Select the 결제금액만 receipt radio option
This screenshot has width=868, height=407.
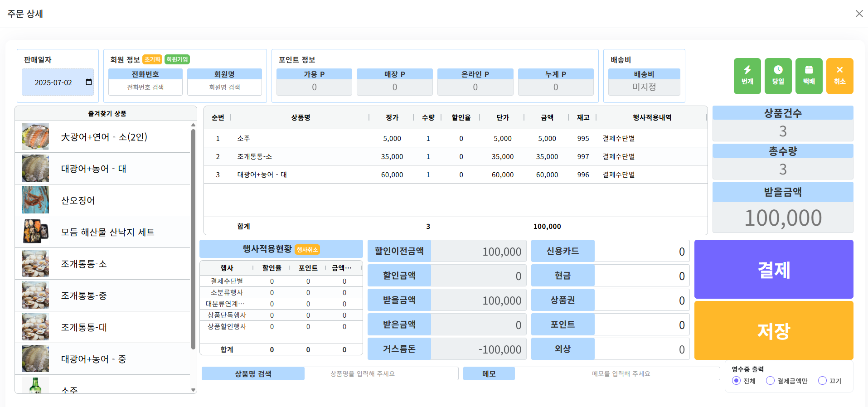tap(770, 381)
